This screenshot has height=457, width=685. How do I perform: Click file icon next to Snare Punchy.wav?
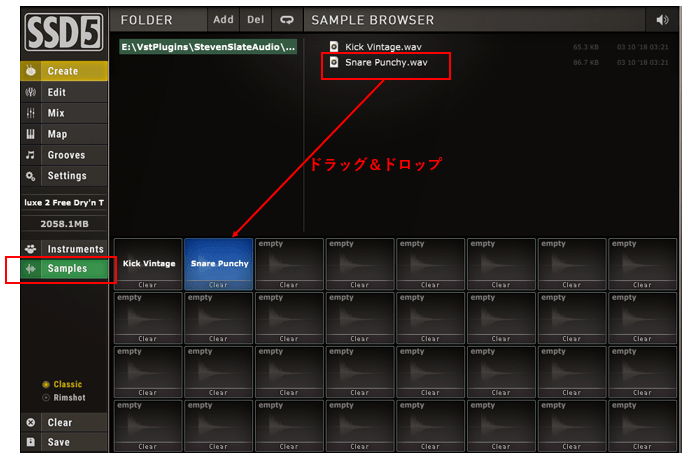point(334,62)
